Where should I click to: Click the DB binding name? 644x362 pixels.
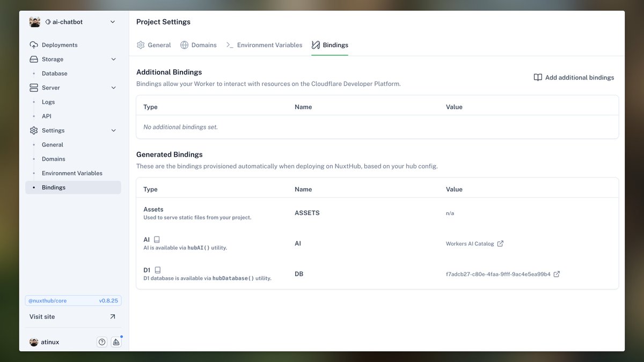pyautogui.click(x=299, y=274)
